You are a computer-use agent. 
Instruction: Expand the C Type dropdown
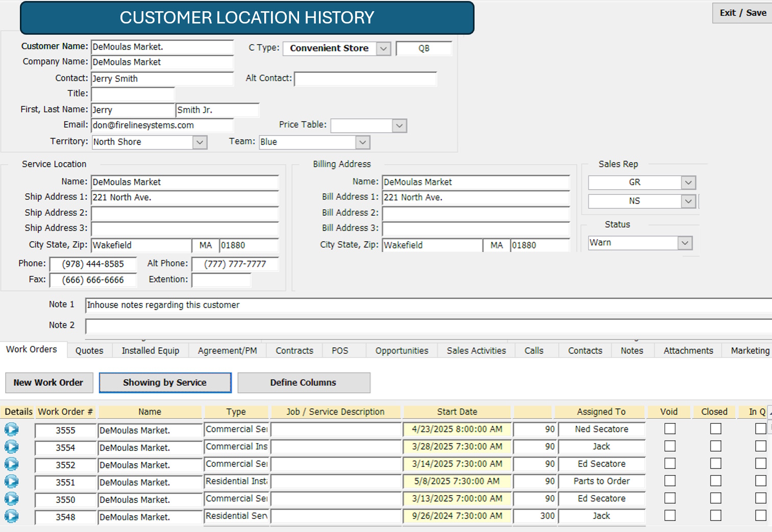384,48
